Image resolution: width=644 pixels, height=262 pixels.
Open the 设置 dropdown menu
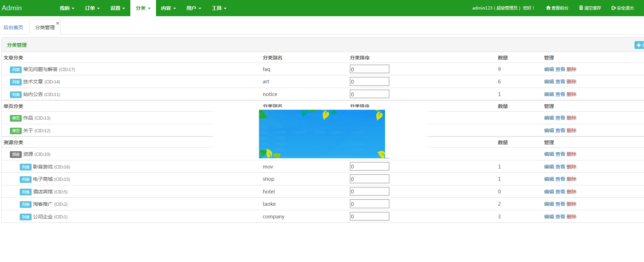117,8
